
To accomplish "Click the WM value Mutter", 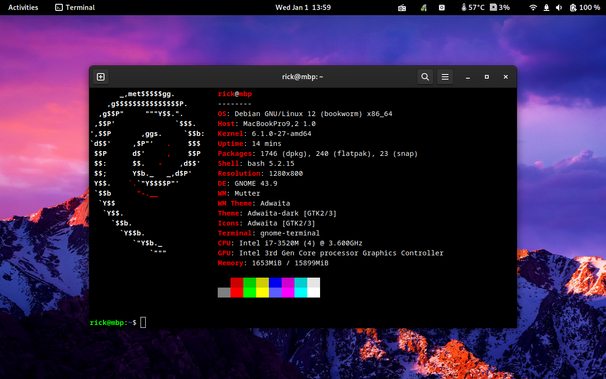I will tap(247, 194).
